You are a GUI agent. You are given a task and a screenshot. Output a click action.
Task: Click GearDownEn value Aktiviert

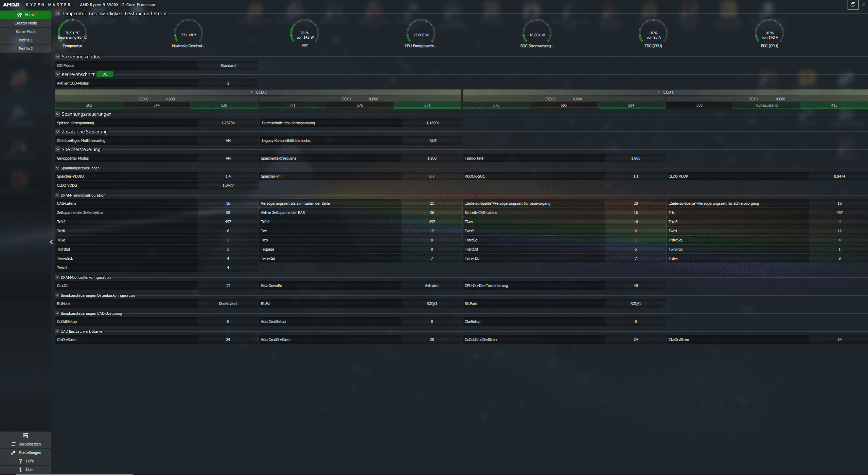(432, 286)
